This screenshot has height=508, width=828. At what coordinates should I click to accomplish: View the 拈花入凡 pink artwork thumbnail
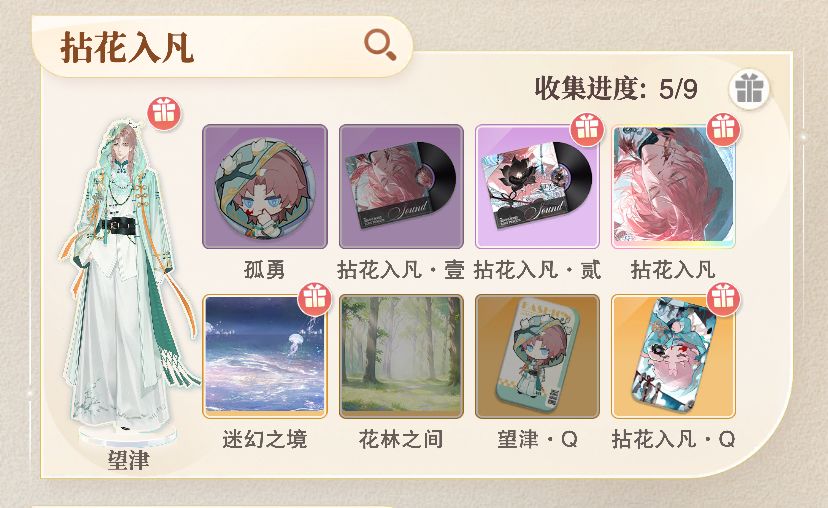click(x=673, y=186)
